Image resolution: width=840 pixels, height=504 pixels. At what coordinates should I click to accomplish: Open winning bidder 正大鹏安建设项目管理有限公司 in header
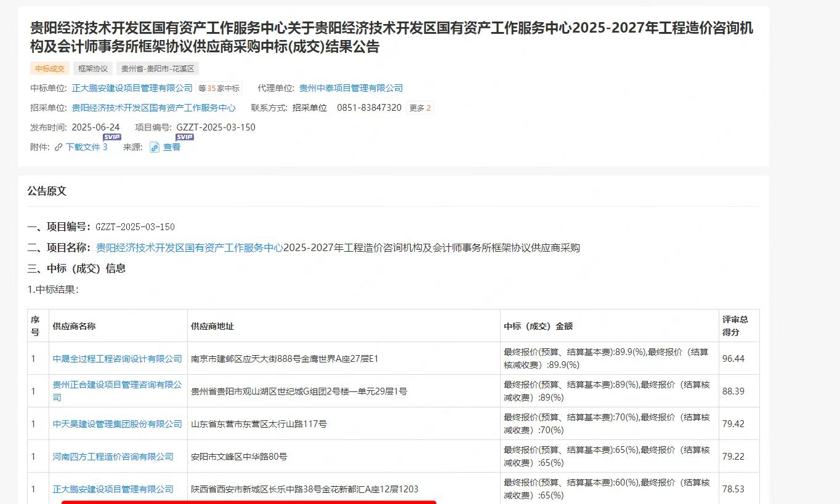click(x=132, y=88)
